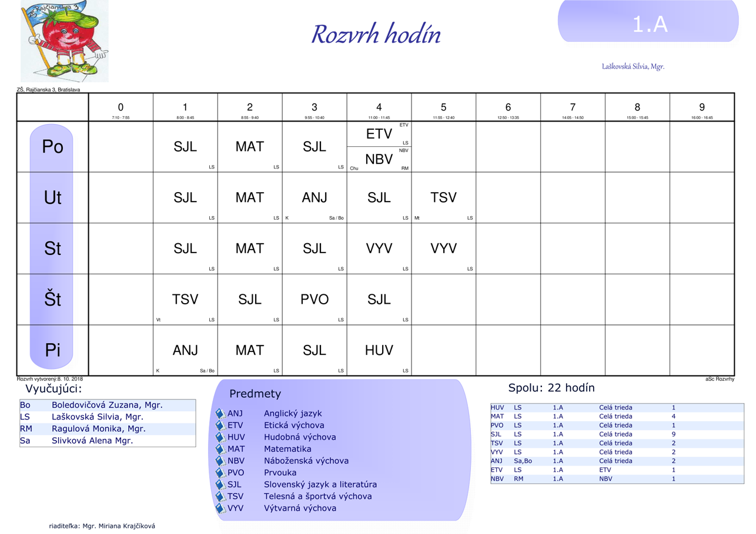Click subject name Anglický jazyk
The width and height of the screenshot is (756, 534).
click(x=293, y=414)
